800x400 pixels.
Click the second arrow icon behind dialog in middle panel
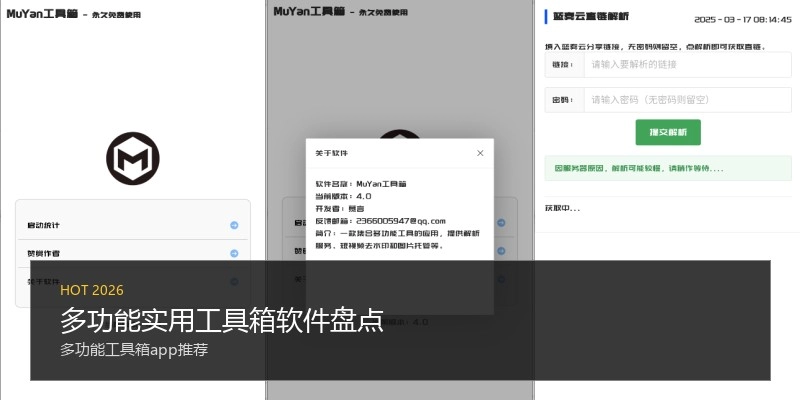[x=501, y=251]
